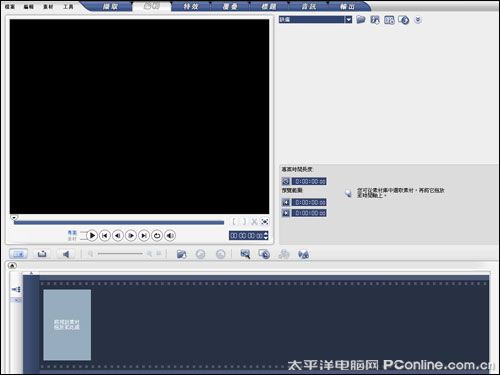500x375 pixels.
Task: Click the System Volume speaker button
Action: click(170, 236)
